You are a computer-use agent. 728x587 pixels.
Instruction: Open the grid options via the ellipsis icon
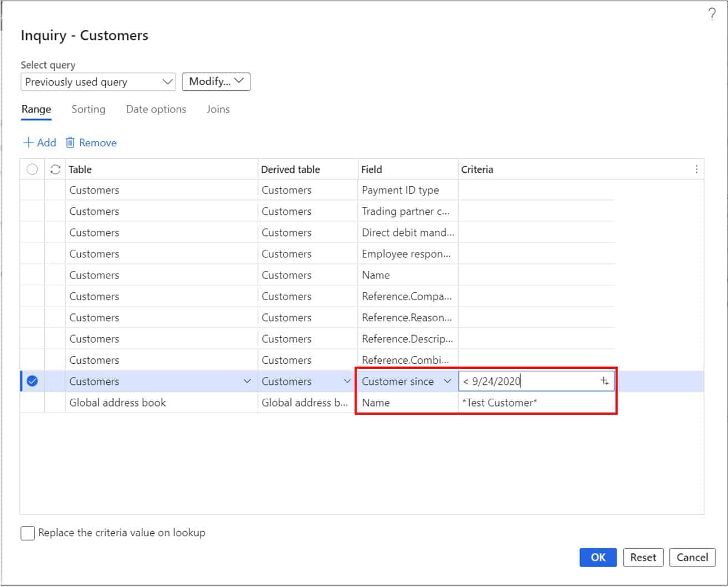pos(696,169)
